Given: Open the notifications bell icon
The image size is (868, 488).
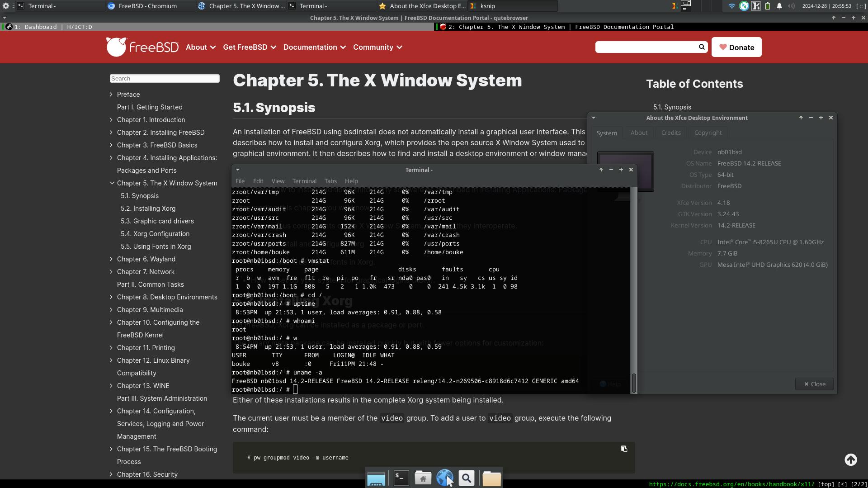Looking at the screenshot, I should (779, 6).
